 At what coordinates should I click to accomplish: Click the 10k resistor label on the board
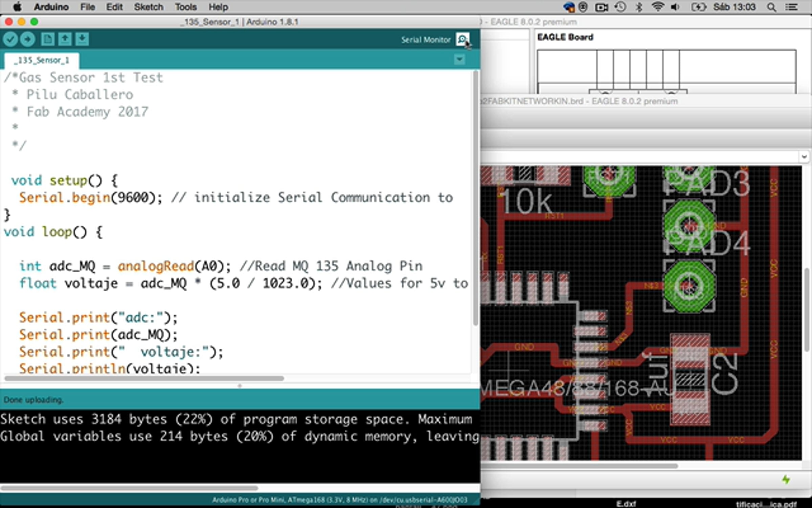point(527,202)
